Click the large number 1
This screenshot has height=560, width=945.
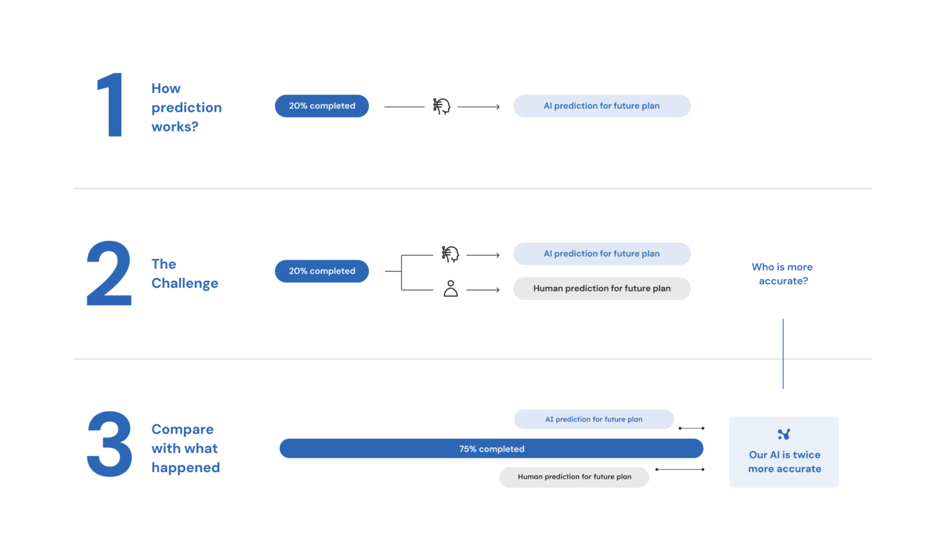point(111,106)
